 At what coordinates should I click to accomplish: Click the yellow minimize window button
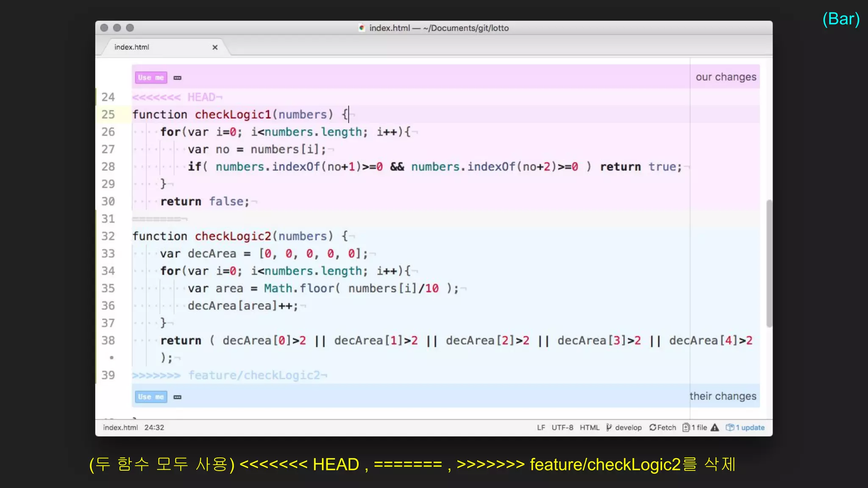(x=117, y=28)
